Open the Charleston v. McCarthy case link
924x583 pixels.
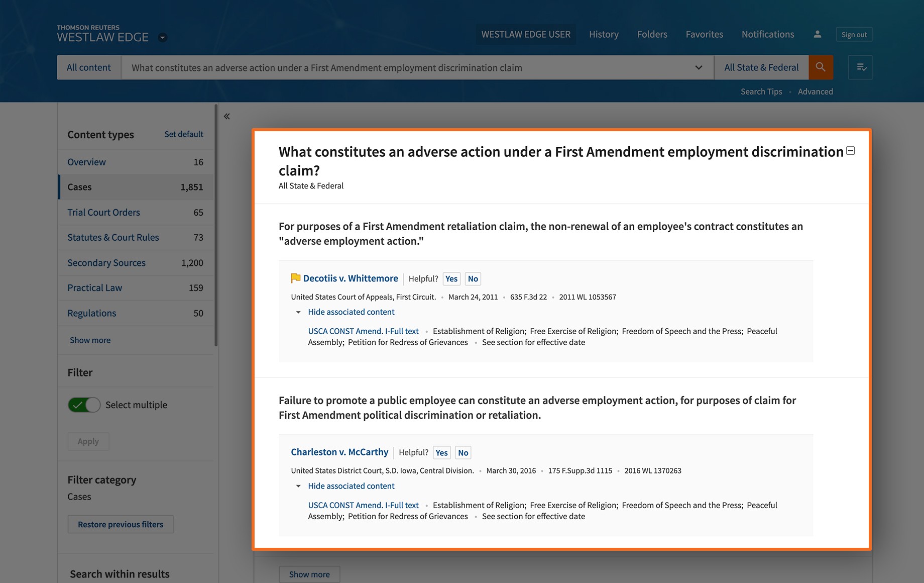pyautogui.click(x=339, y=452)
